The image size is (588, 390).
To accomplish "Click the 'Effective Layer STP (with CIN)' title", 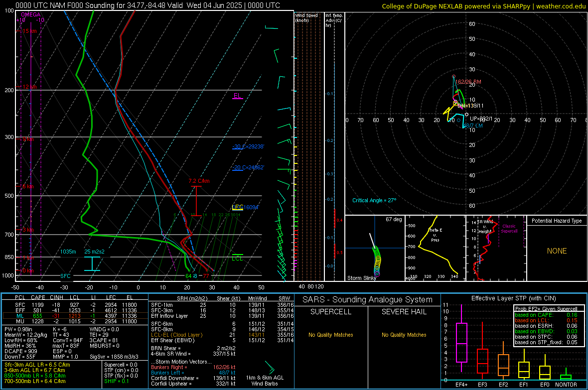I will [514, 298].
